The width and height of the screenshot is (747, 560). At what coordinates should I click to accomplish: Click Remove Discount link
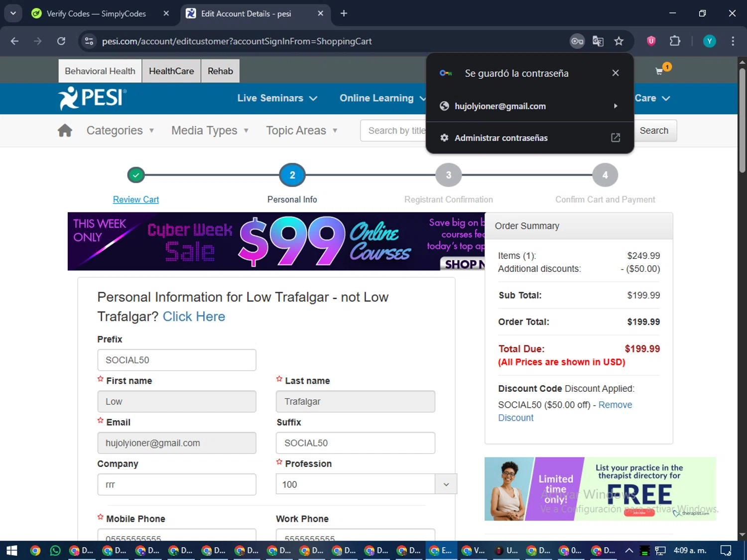tap(565, 411)
